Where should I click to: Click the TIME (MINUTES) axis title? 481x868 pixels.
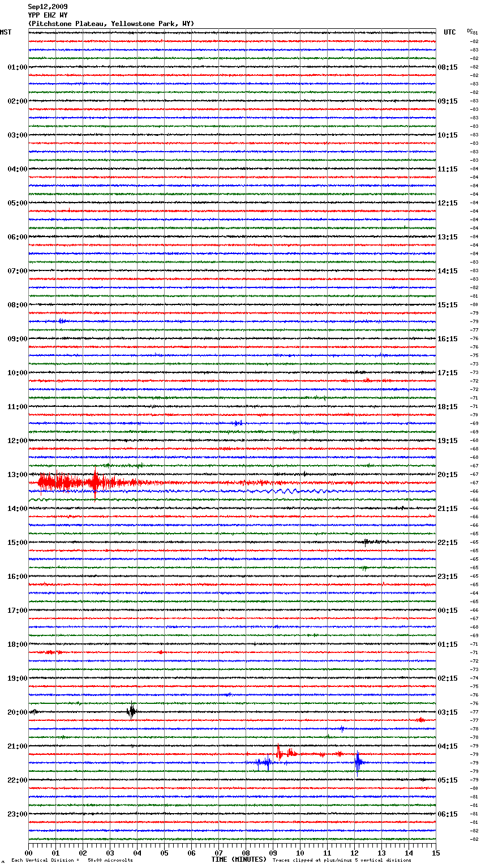coord(239,860)
